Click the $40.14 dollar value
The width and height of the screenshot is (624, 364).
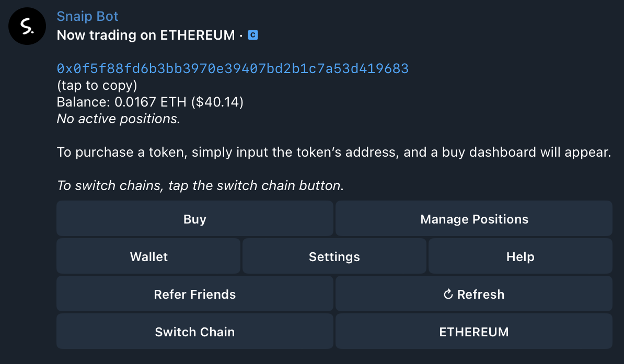[217, 102]
